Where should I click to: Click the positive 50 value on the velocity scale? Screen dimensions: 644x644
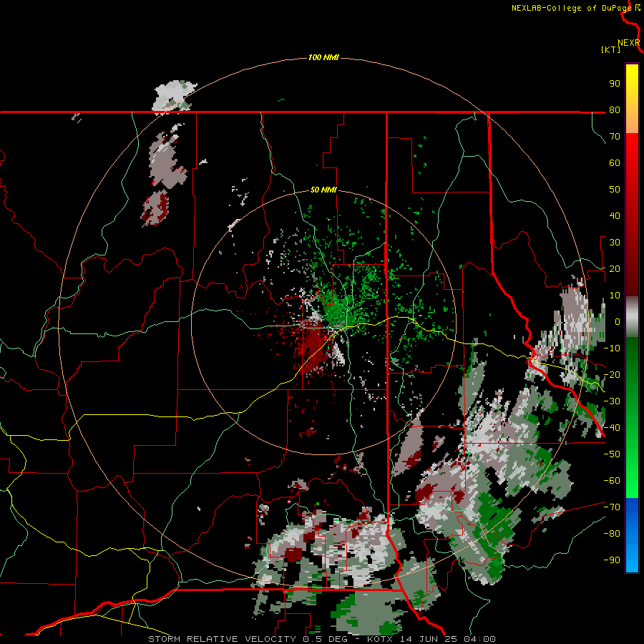click(x=615, y=190)
